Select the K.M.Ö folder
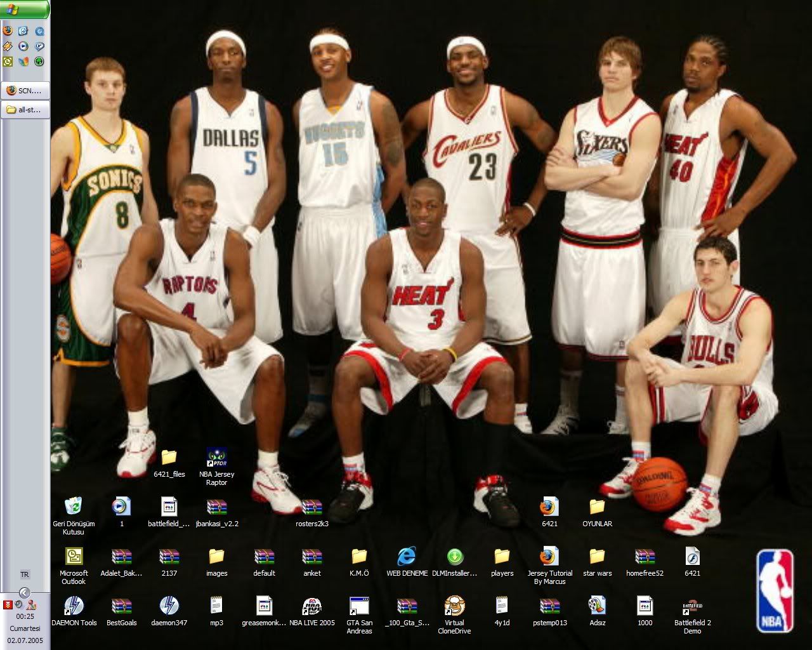Screen dimensions: 812x650 [x=359, y=562]
